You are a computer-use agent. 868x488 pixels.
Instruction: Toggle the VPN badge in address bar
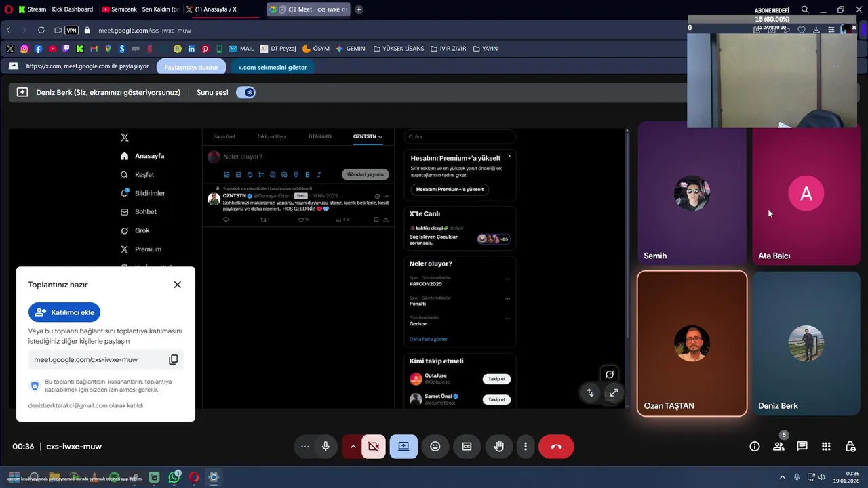coord(71,30)
